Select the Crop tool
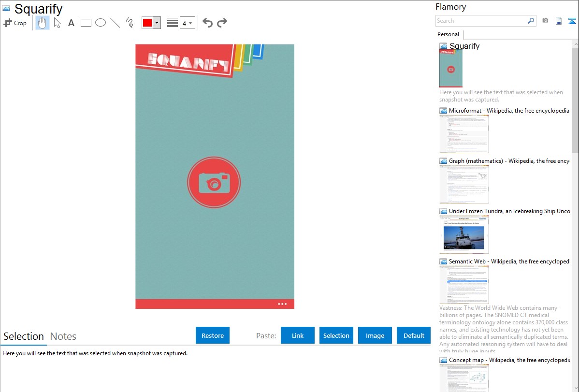Screen dimensions: 579x392 pyautogui.click(x=15, y=23)
